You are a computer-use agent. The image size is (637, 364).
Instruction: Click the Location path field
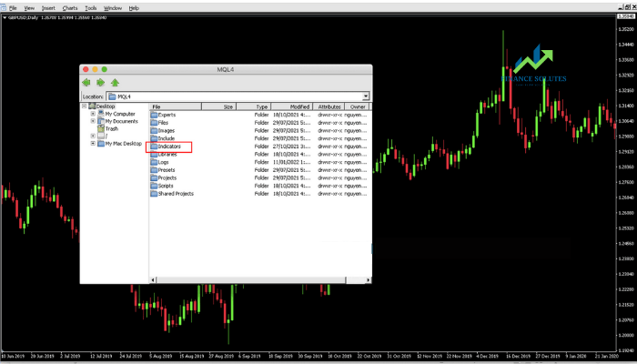(235, 96)
